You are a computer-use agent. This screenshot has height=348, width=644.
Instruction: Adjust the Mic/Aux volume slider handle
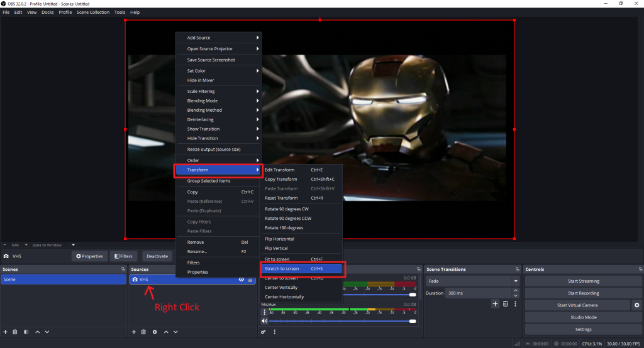[413, 321]
